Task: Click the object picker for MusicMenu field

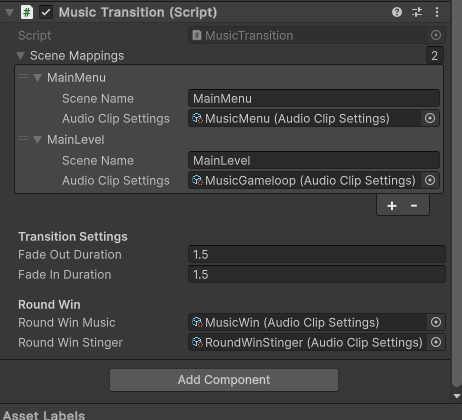Action: click(430, 118)
